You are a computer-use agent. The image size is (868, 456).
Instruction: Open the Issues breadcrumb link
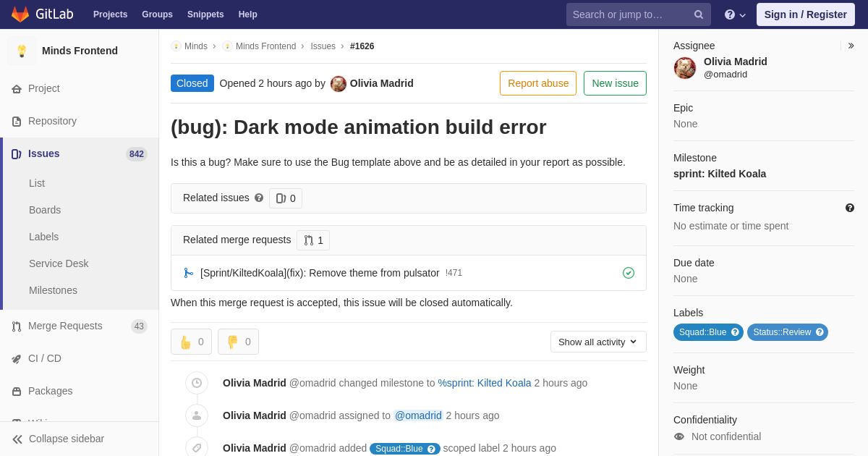coord(323,46)
